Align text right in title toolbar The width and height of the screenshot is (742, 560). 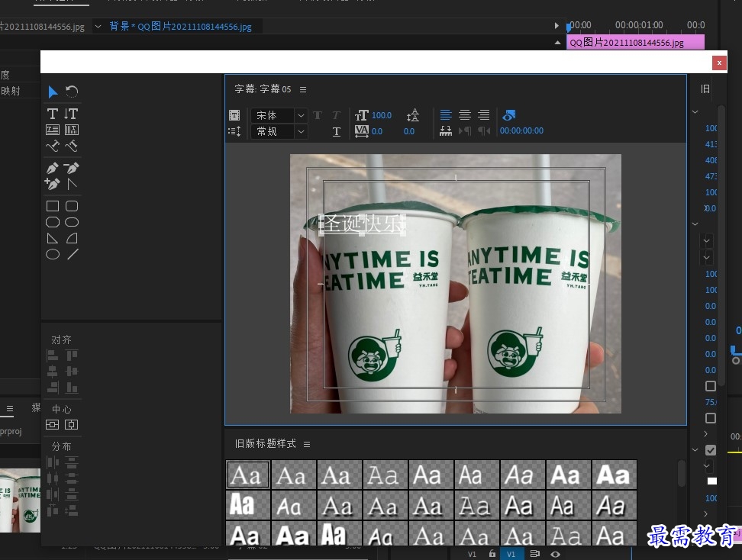coord(484,115)
